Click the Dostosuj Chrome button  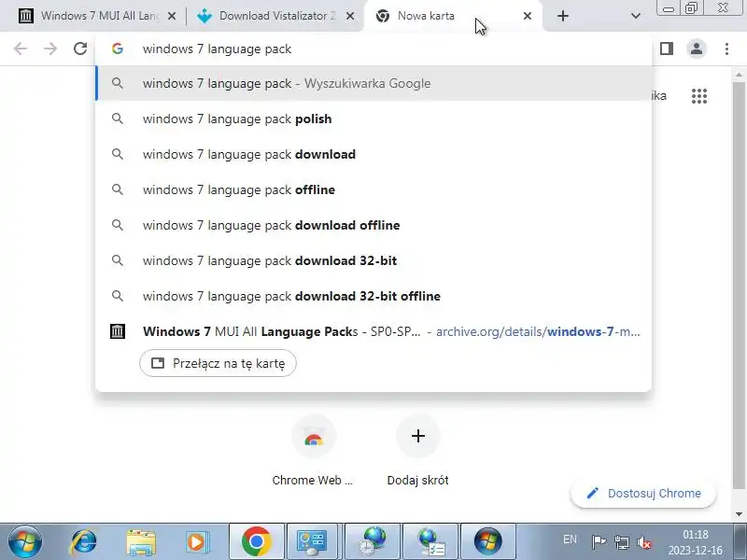[643, 494]
